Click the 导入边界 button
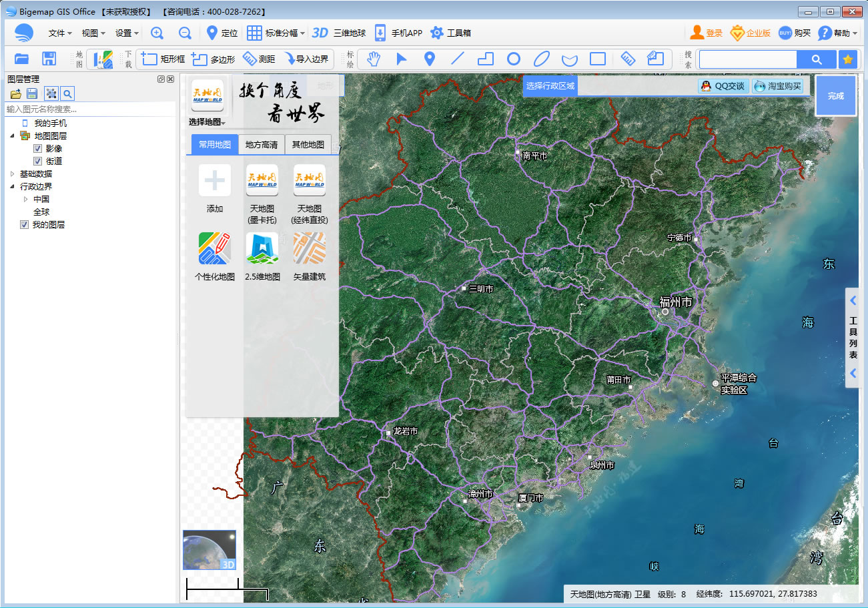This screenshot has width=868, height=608. tap(307, 59)
